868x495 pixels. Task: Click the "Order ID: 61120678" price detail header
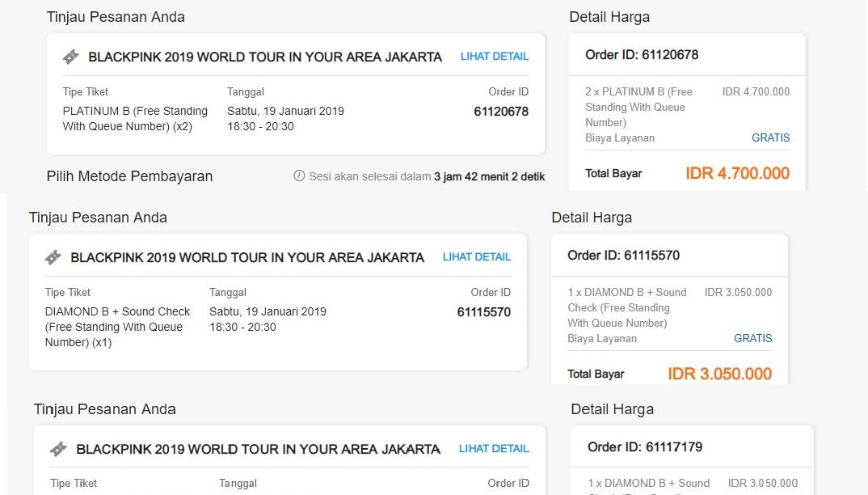tap(642, 55)
